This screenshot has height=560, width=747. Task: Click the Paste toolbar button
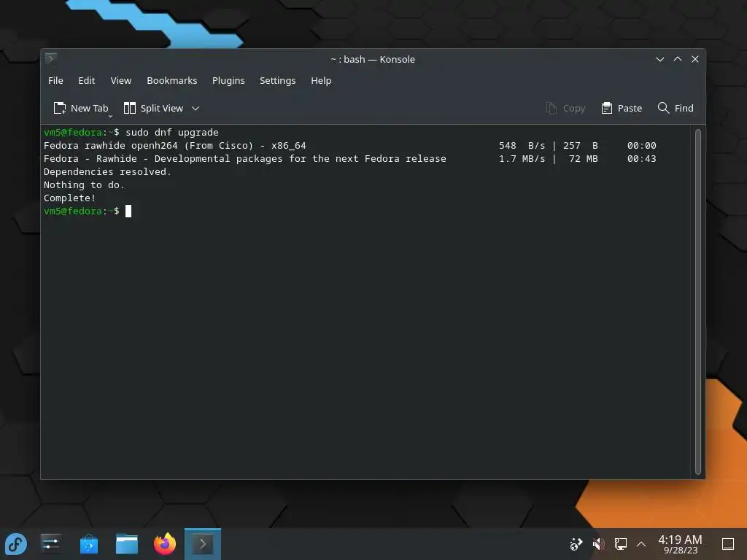(x=622, y=108)
